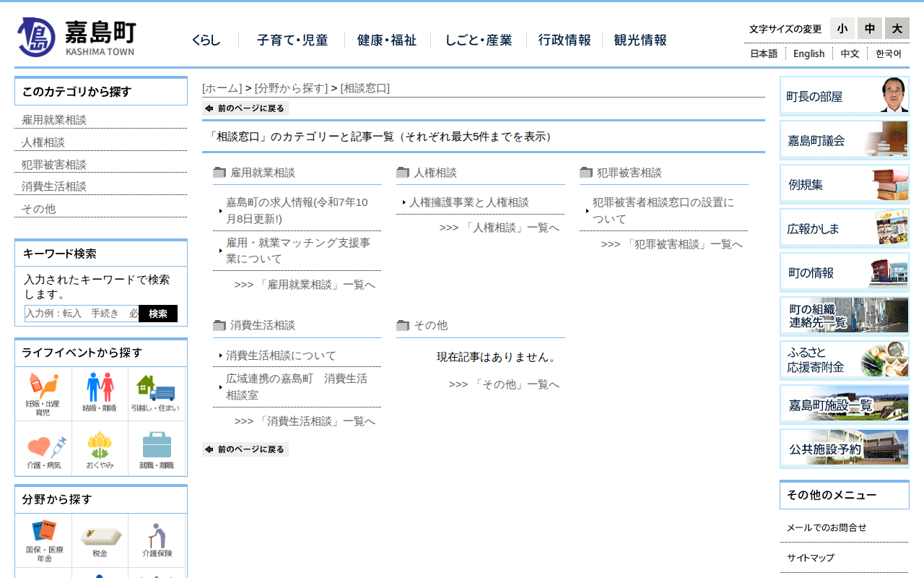924x578 pixels.
Task: Click the folder icon beside the 犯罪被害相談 heading
Action: [x=586, y=173]
